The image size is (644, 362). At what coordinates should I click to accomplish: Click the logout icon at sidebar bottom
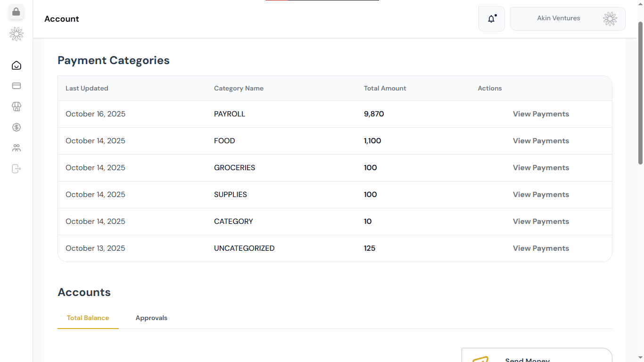[x=16, y=169]
